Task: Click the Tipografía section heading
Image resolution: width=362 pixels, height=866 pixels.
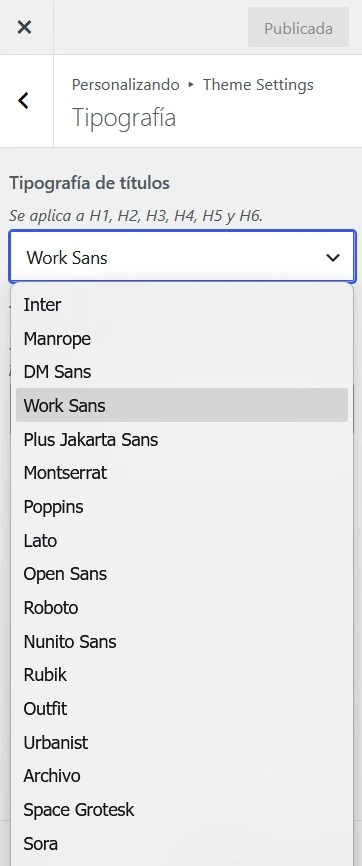Action: click(124, 118)
